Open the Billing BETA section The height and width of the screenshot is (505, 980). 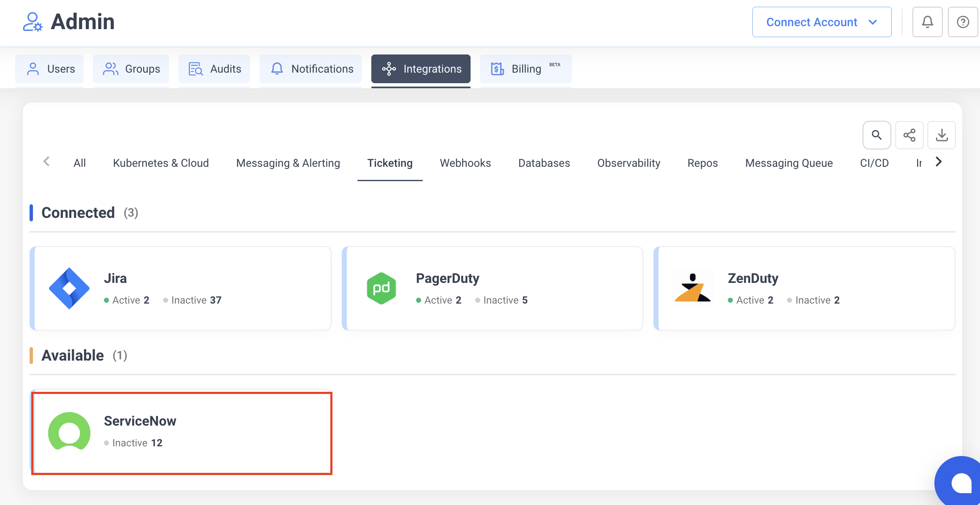(525, 68)
